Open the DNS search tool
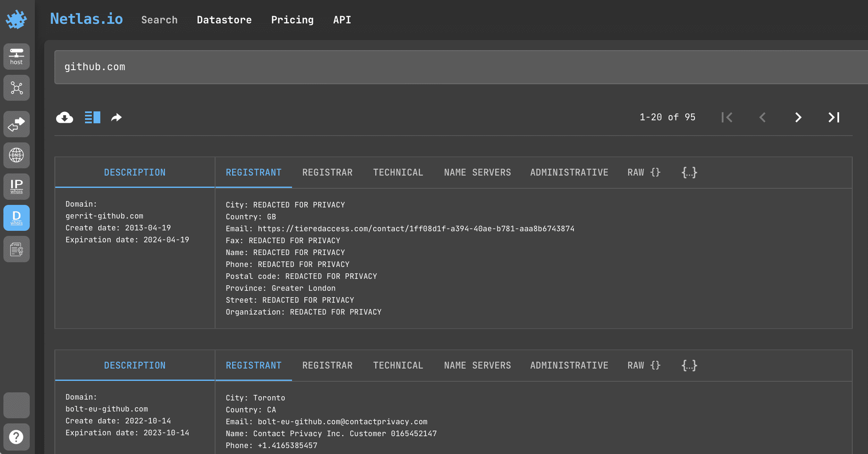The image size is (868, 454). [x=17, y=155]
